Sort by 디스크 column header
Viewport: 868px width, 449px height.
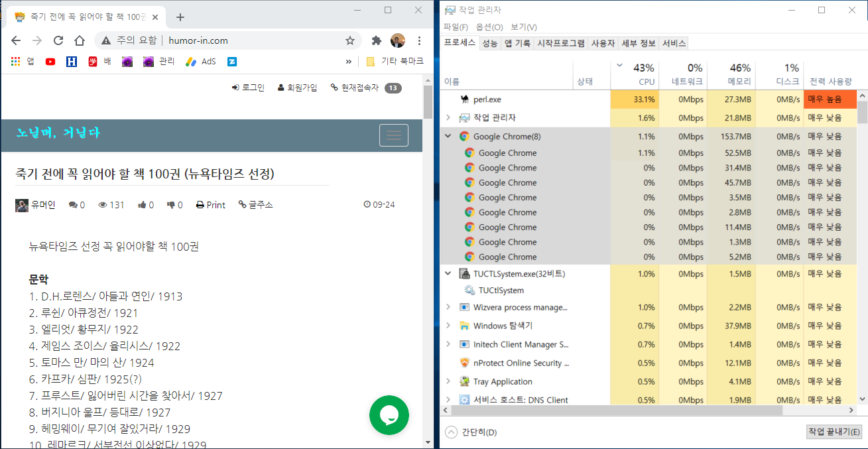tap(779, 74)
